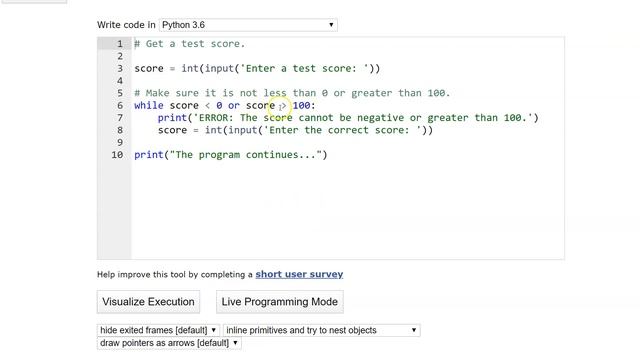The width and height of the screenshot is (640, 360).
Task: Click the 'while' keyword on line 6
Action: point(149,105)
